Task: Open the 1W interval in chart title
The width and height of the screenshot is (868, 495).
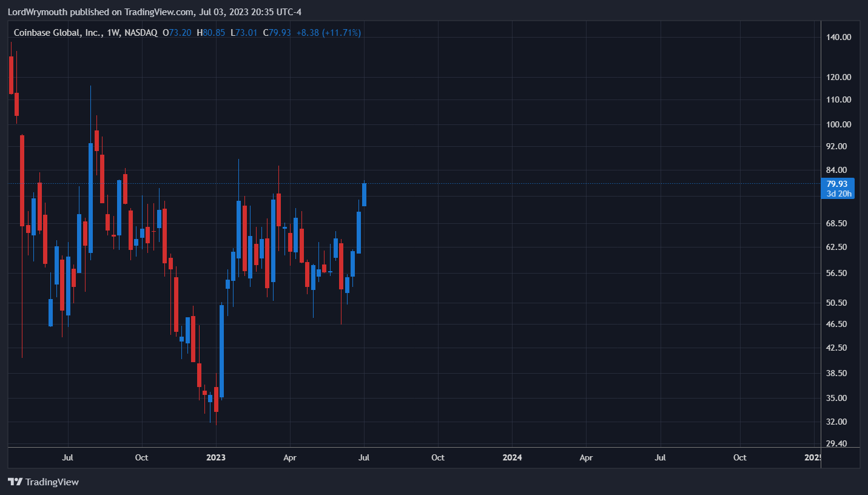Action: (x=112, y=33)
